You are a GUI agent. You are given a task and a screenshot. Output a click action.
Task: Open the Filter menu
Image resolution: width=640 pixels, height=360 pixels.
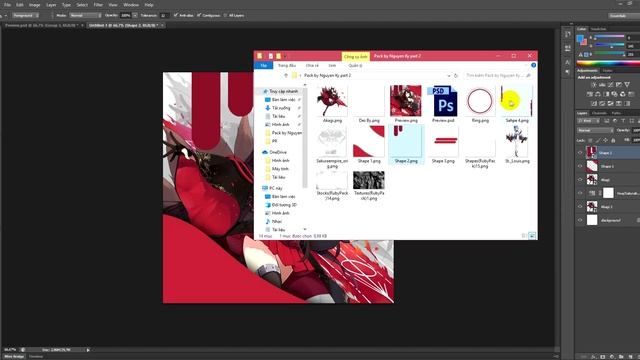98,5
